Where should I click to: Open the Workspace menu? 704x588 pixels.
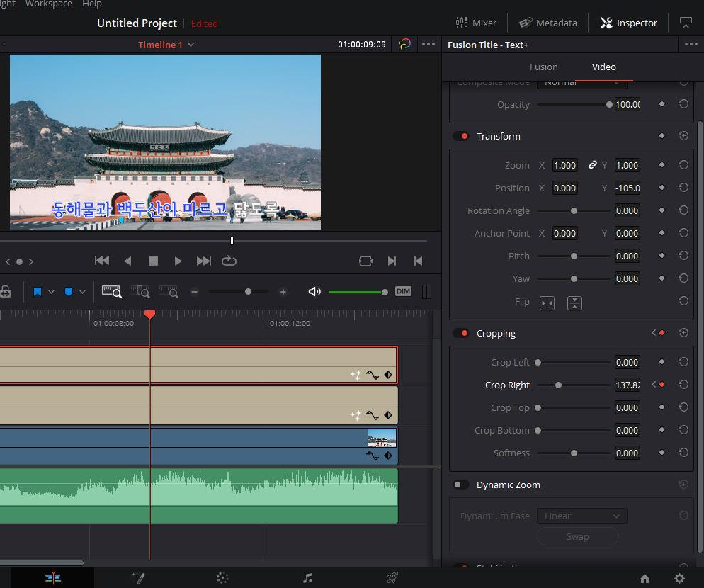(48, 4)
